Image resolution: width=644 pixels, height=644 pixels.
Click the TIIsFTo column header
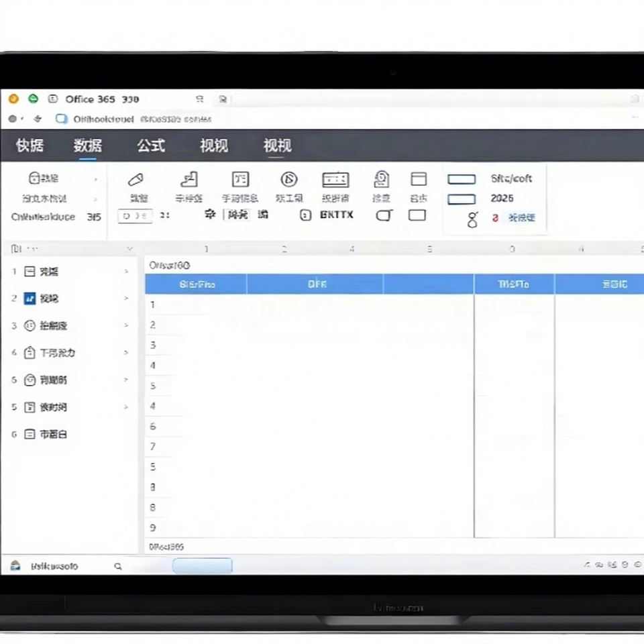coord(514,284)
